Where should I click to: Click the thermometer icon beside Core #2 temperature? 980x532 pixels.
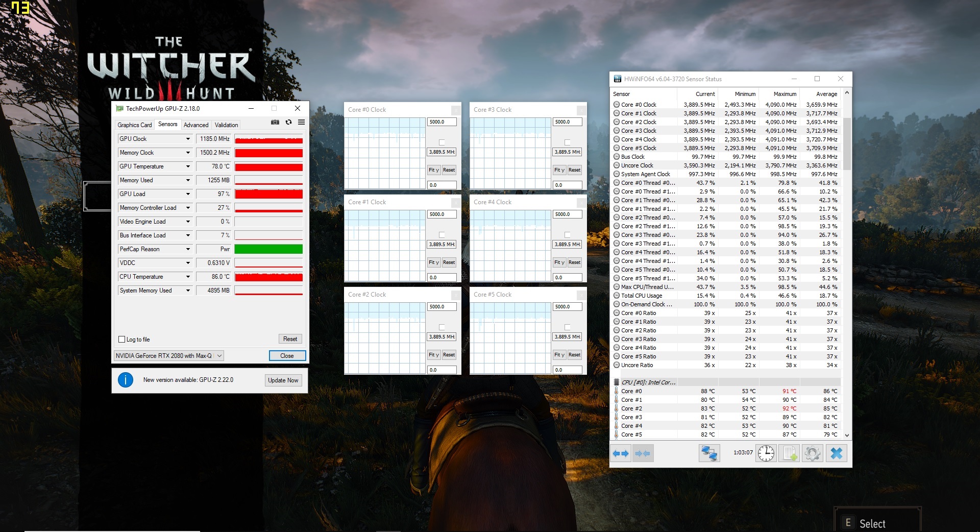[617, 408]
